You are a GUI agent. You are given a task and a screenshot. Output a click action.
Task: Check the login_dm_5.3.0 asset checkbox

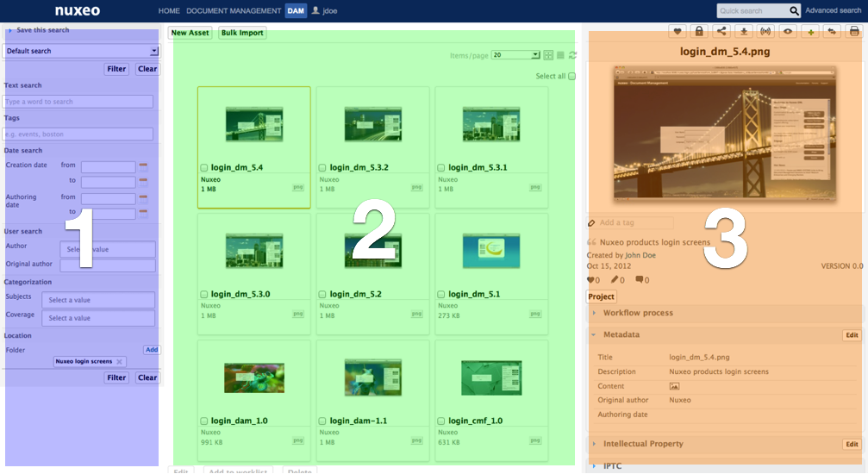pyautogui.click(x=203, y=295)
